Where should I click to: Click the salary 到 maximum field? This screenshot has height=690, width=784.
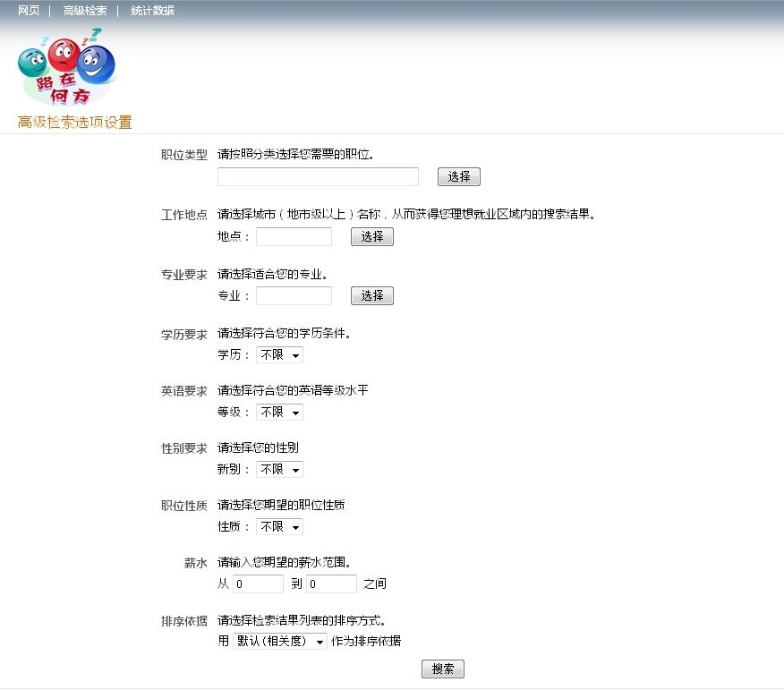[331, 584]
